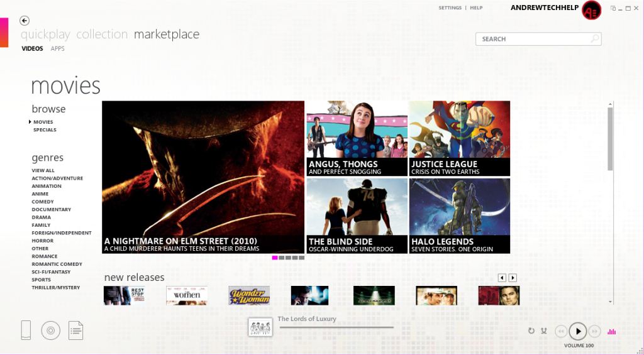Open the pink visualizer bars icon
This screenshot has height=355, width=644.
click(x=611, y=331)
